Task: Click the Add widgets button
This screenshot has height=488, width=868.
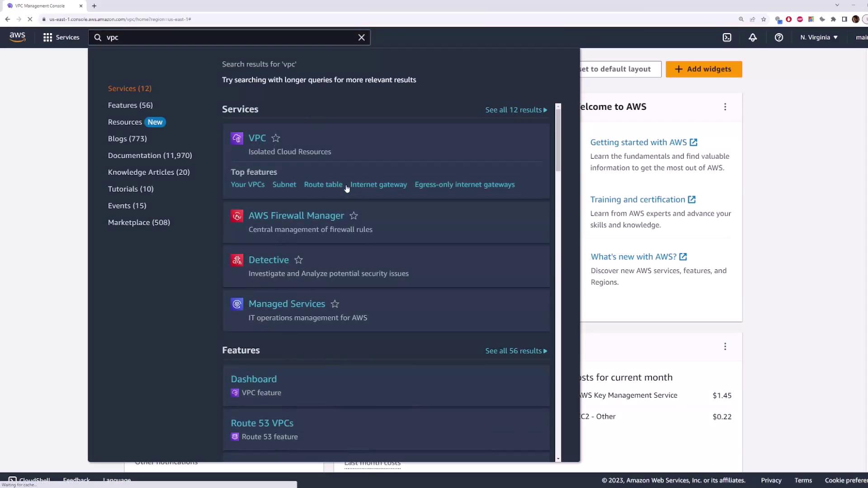Action: tap(703, 69)
